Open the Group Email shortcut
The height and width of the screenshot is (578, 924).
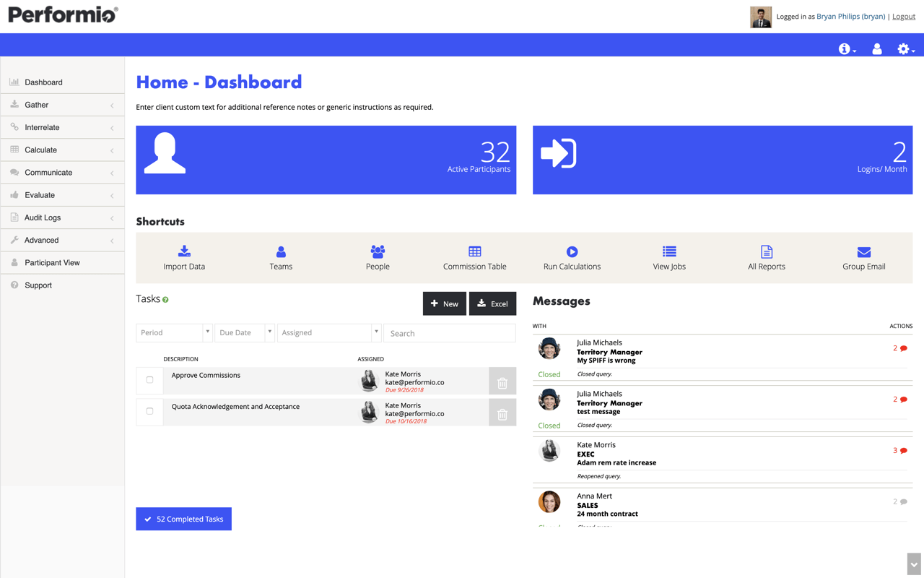pos(863,257)
